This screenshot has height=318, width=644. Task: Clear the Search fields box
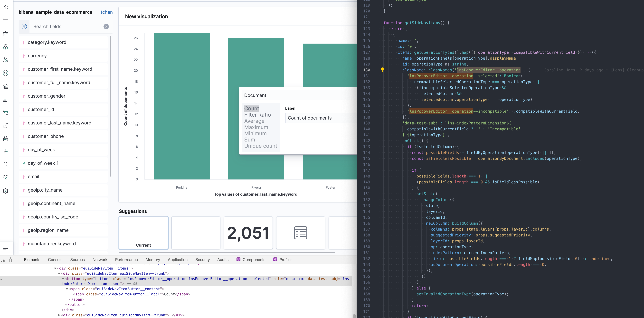pos(106,27)
